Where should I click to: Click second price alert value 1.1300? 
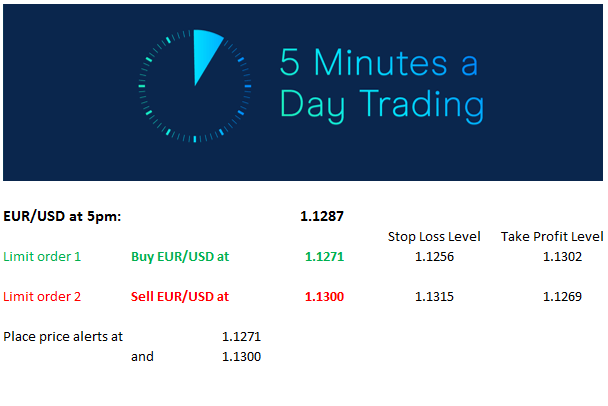click(241, 357)
